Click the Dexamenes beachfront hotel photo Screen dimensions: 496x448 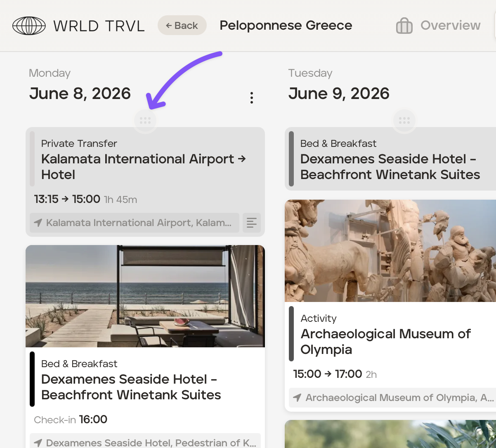145,296
